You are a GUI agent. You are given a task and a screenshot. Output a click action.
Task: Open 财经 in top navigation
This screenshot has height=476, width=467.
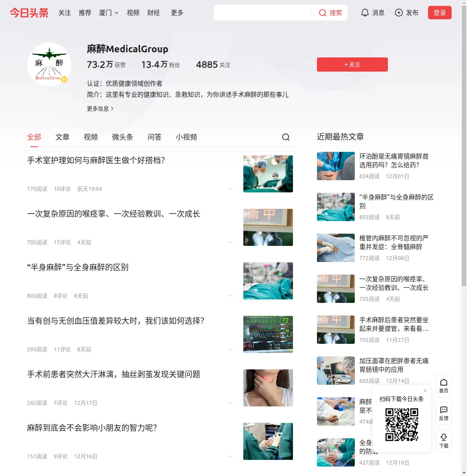click(154, 13)
